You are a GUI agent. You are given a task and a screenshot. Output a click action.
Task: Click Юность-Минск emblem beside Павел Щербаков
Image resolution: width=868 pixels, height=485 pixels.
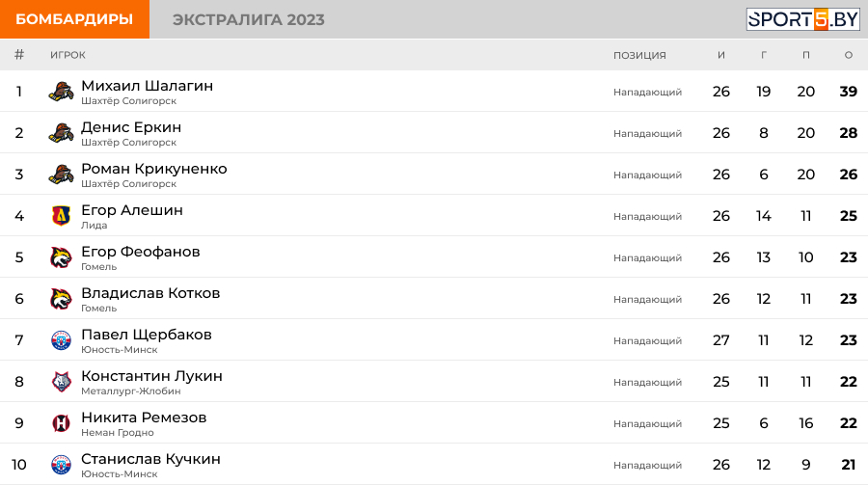[61, 340]
